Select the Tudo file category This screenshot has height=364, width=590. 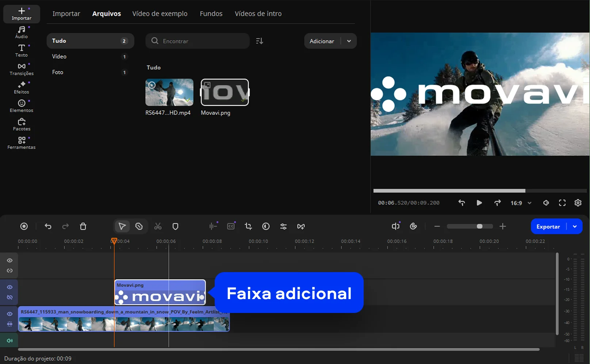(91, 41)
